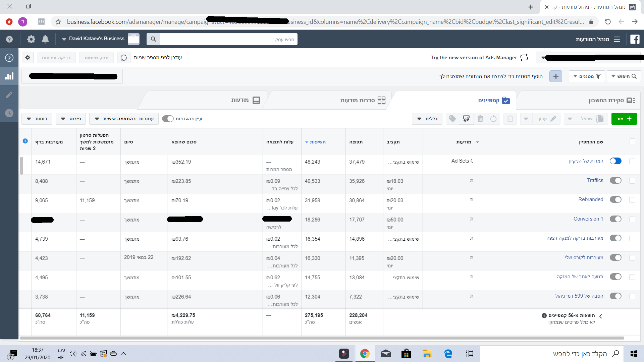Click the horizontal scrollbar at table bottom
This screenshot has height=362, width=644.
322,338
